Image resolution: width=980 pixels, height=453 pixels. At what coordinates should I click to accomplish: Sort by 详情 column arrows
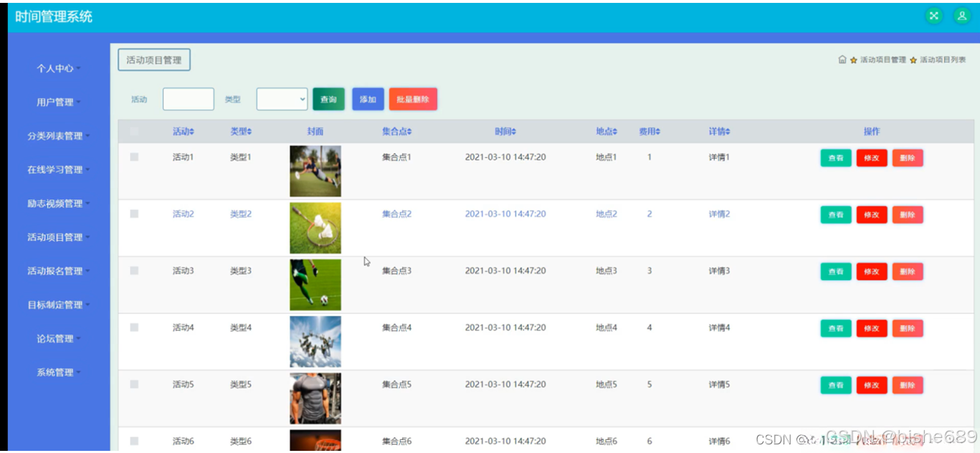(x=728, y=132)
